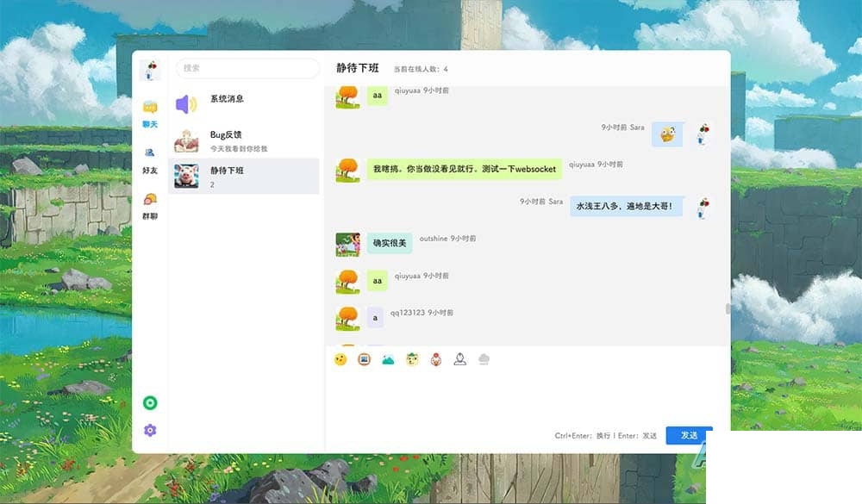
Task: Click the 当前在线人数: 4 label
Action: [421, 69]
